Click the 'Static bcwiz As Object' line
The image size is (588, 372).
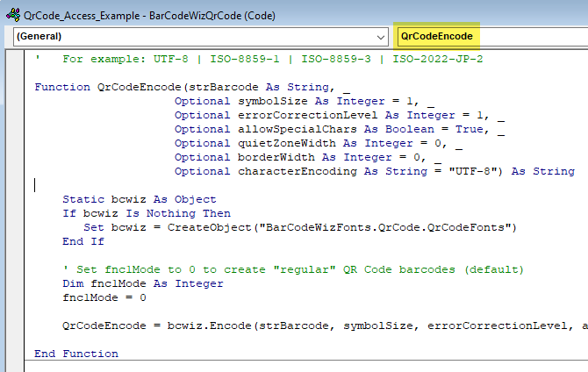tap(140, 199)
